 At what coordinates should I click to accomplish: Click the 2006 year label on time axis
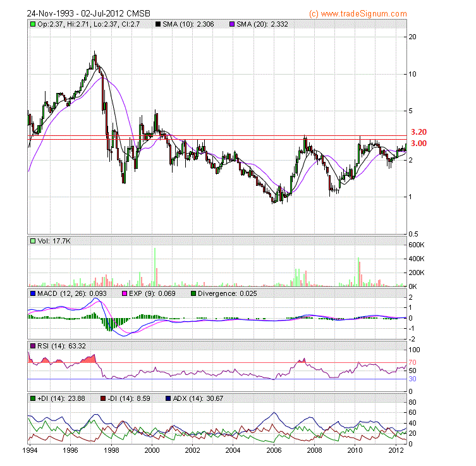pos(274,450)
